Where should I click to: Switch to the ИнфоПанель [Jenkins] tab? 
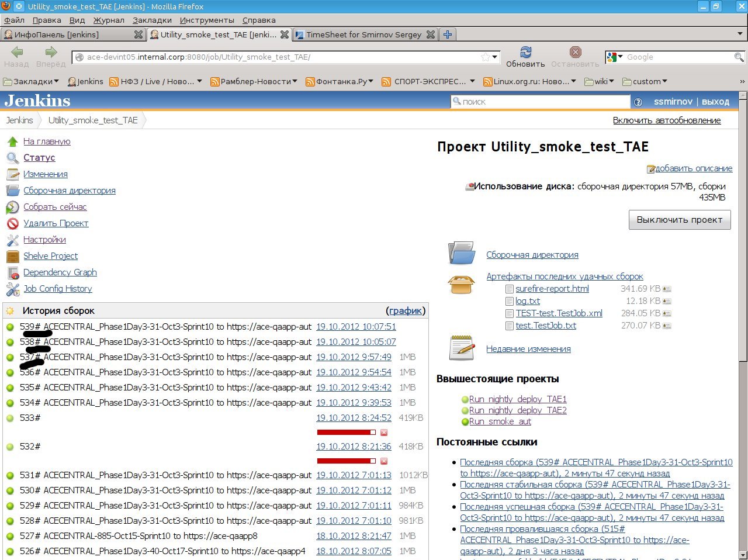click(x=72, y=34)
